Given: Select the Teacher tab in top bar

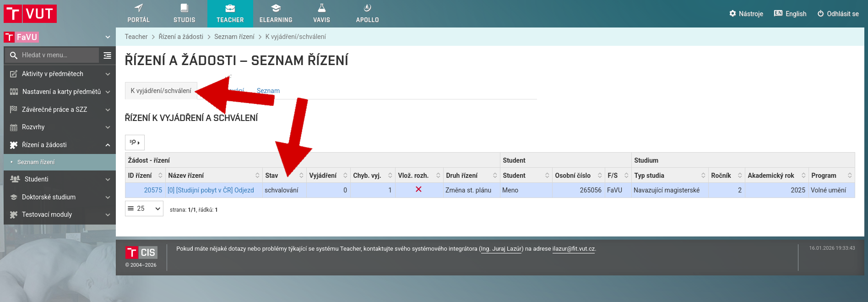Looking at the screenshot, I should pyautogui.click(x=230, y=14).
